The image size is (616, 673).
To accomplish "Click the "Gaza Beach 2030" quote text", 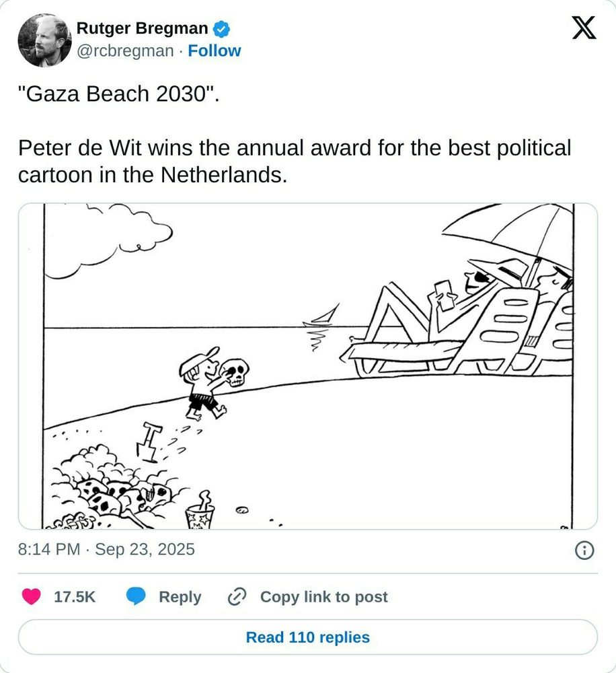I will [119, 94].
